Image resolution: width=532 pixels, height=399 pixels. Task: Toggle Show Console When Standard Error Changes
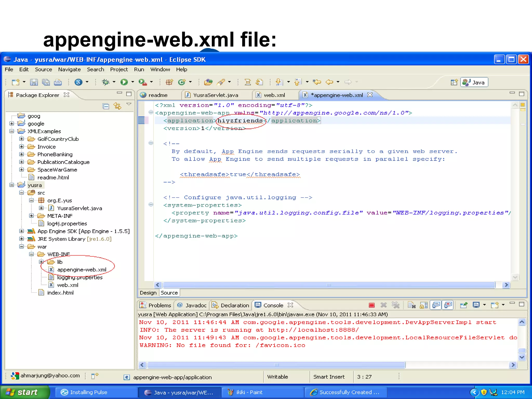point(448,305)
